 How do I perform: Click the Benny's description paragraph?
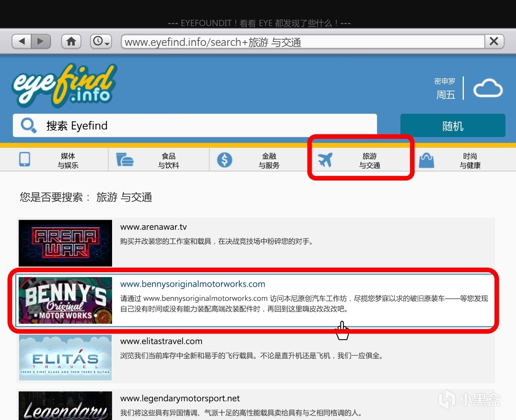(x=304, y=304)
